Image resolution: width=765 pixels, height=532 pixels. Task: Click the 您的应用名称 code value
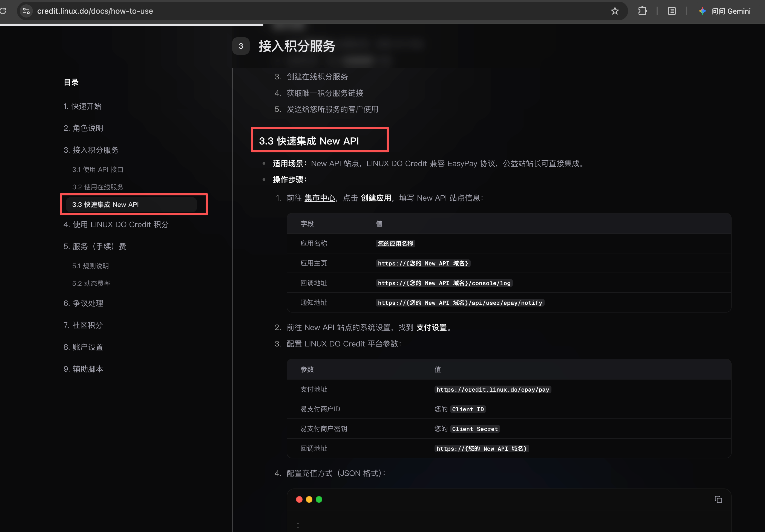pyautogui.click(x=395, y=243)
